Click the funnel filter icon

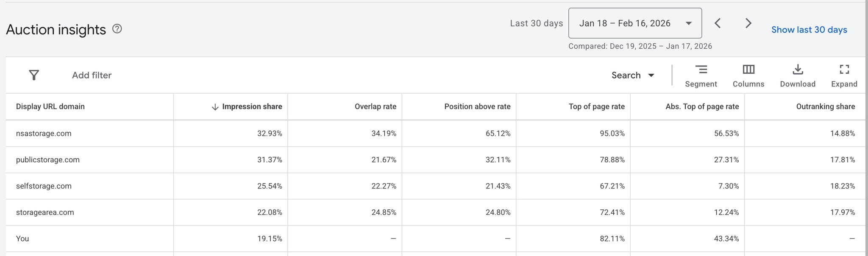point(34,75)
